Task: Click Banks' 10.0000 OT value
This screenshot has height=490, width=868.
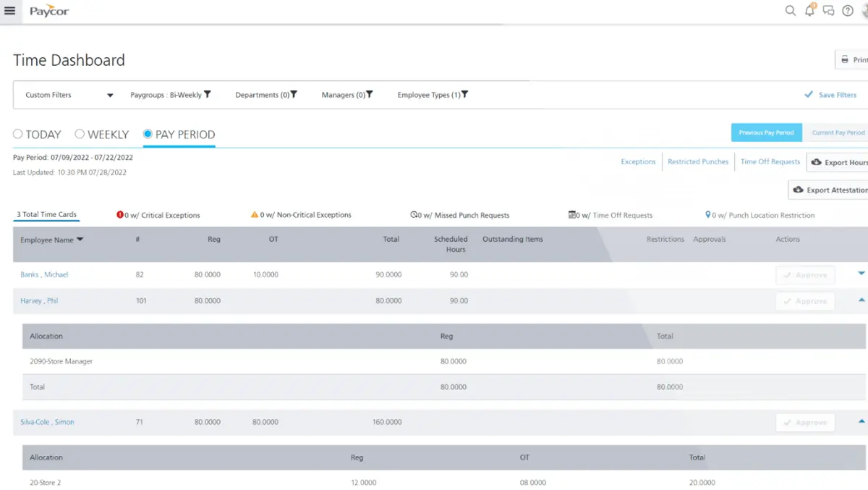Action: [x=265, y=274]
